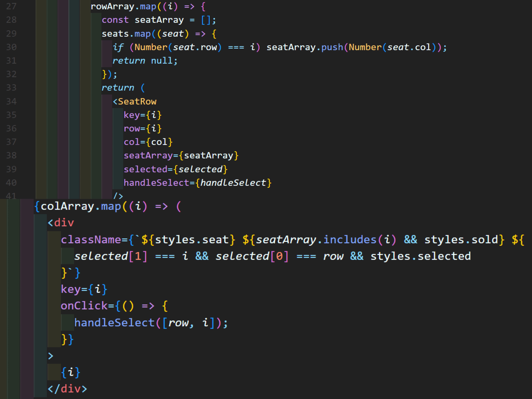
Task: Click the SeatRow component tag
Action: pyautogui.click(x=137, y=101)
